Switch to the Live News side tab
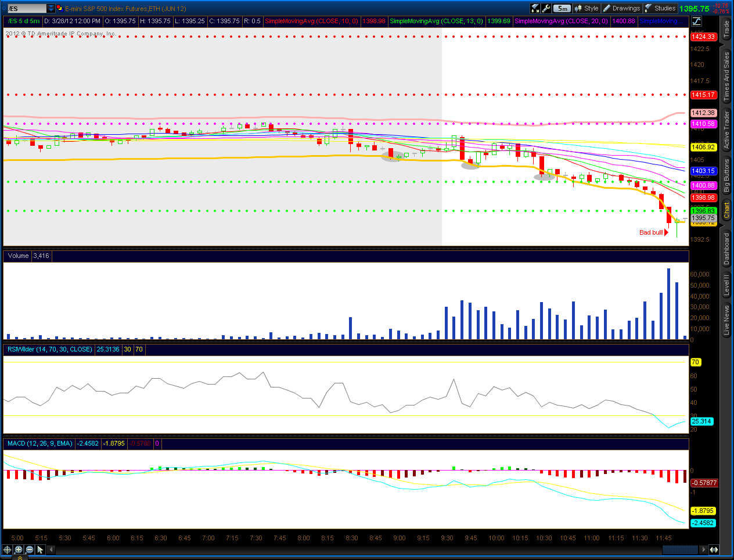 pyautogui.click(x=726, y=320)
